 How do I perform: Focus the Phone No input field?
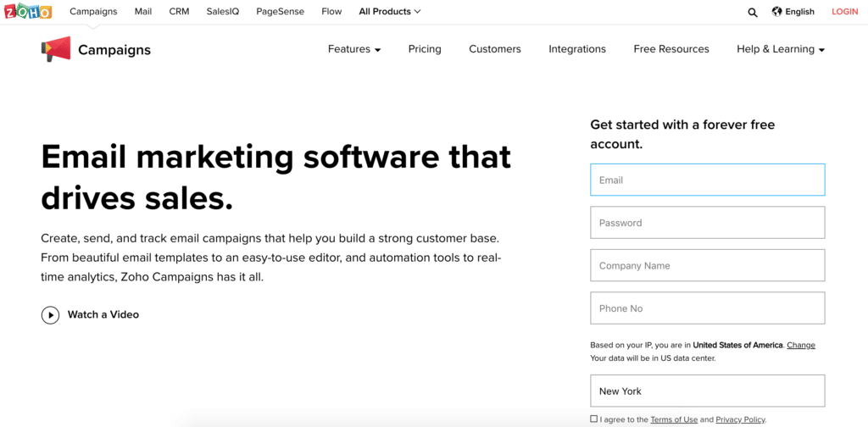pyautogui.click(x=708, y=308)
